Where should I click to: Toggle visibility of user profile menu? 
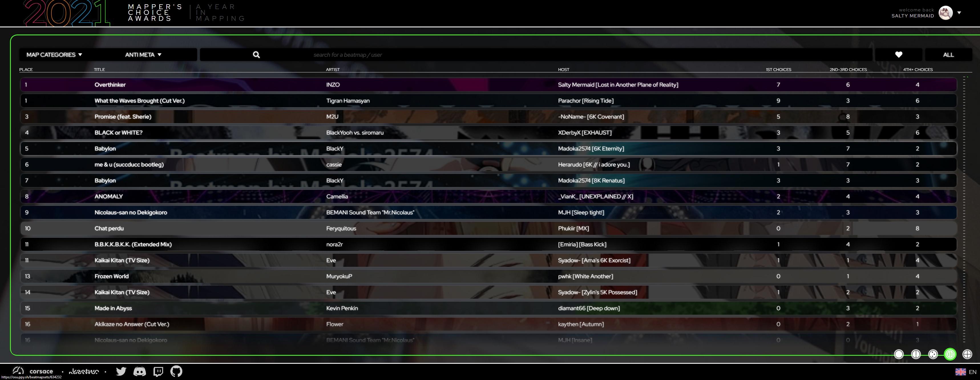tap(959, 12)
